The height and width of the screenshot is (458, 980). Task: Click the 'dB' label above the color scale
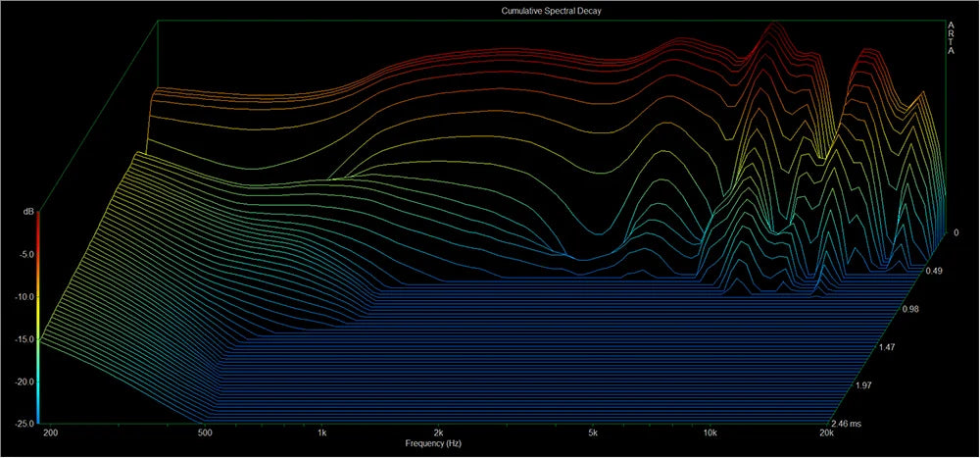[28, 213]
